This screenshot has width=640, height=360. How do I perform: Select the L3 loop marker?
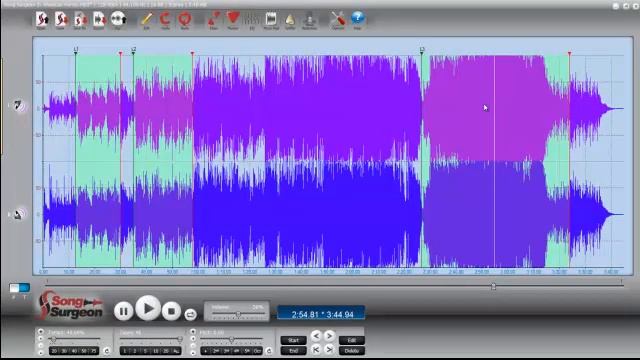point(422,50)
